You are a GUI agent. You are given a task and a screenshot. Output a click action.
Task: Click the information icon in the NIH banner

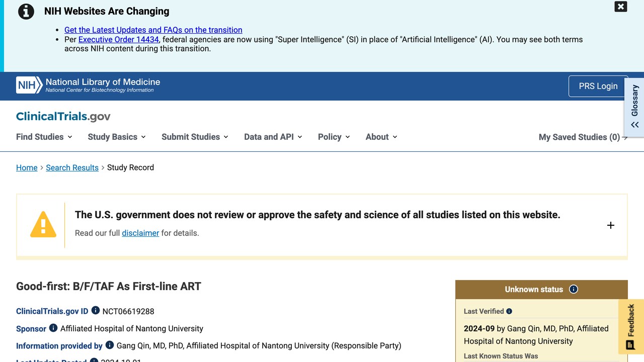tap(26, 12)
